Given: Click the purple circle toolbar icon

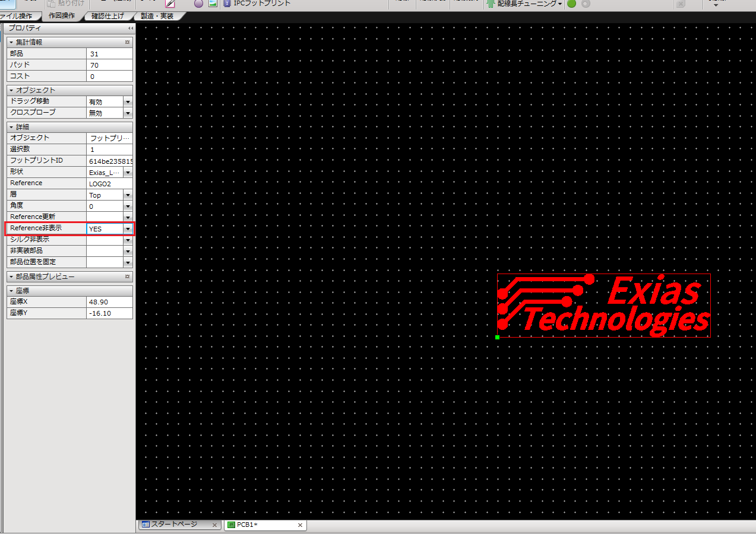Looking at the screenshot, I should (x=199, y=4).
